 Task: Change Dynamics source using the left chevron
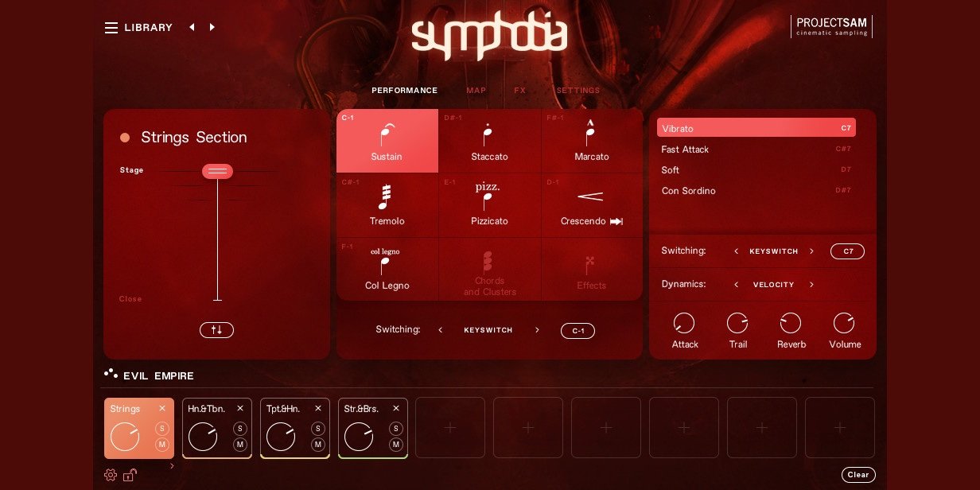737,285
